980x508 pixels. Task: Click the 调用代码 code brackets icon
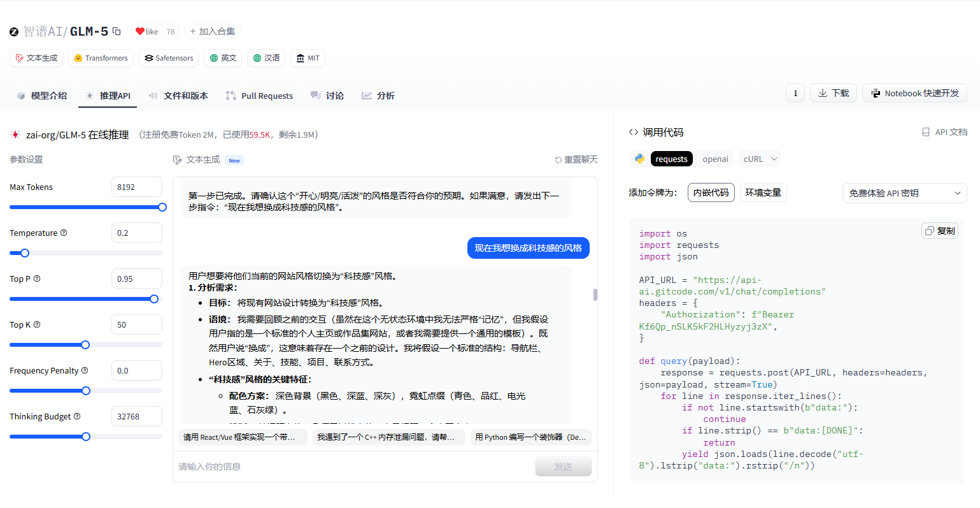634,132
